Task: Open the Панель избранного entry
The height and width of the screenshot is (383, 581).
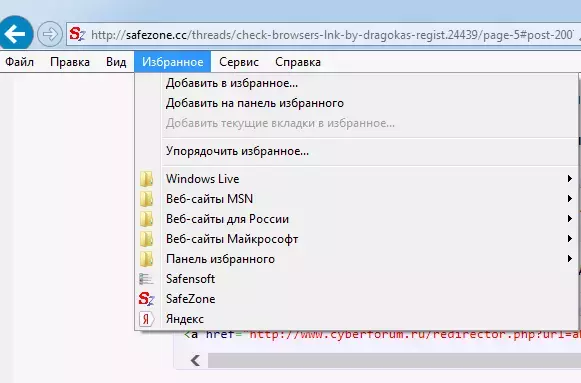Action: [x=356, y=259]
